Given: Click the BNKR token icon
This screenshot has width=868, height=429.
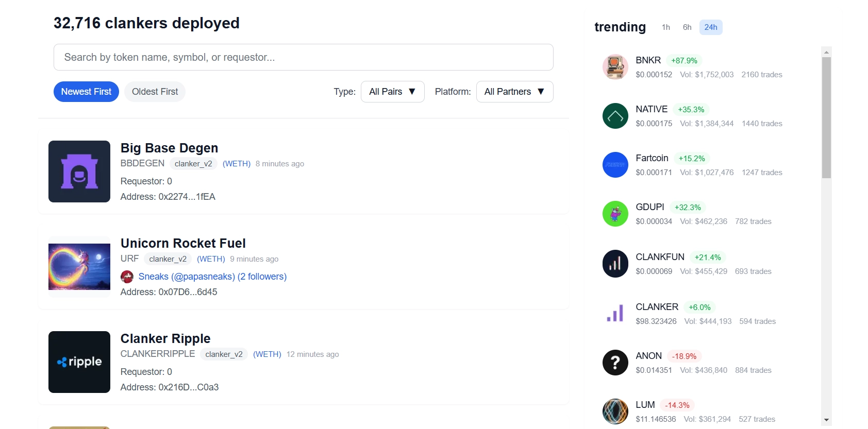Looking at the screenshot, I should (615, 67).
